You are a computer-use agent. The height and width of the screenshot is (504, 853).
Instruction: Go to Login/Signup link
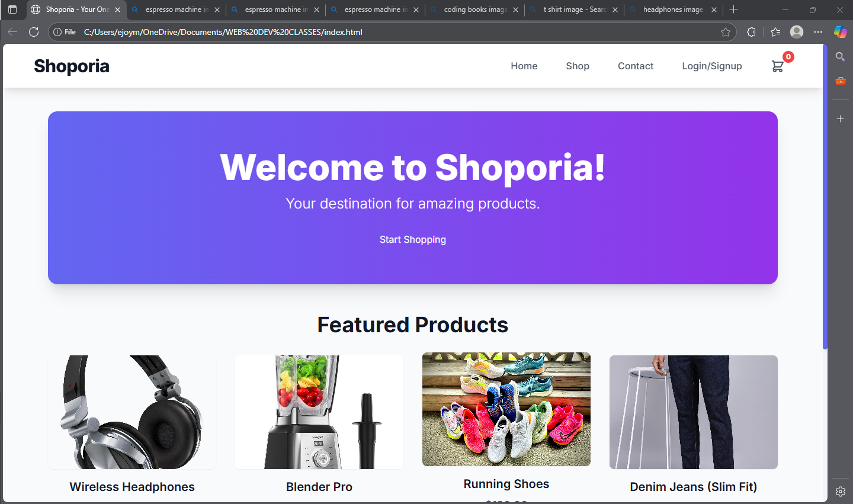pos(712,66)
